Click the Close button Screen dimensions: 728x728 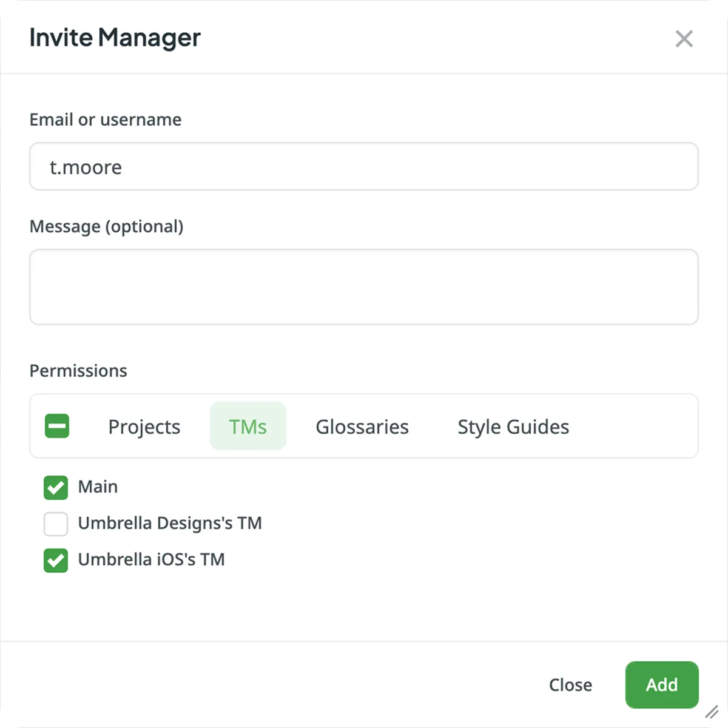[570, 684]
